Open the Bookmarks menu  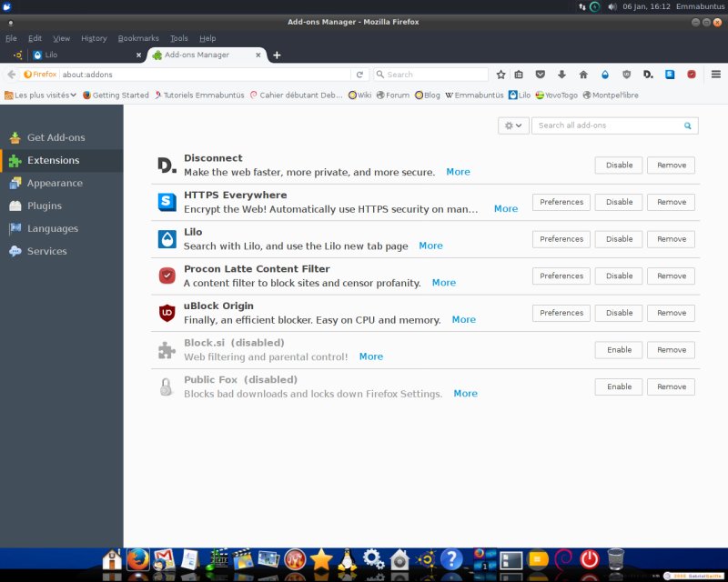138,38
